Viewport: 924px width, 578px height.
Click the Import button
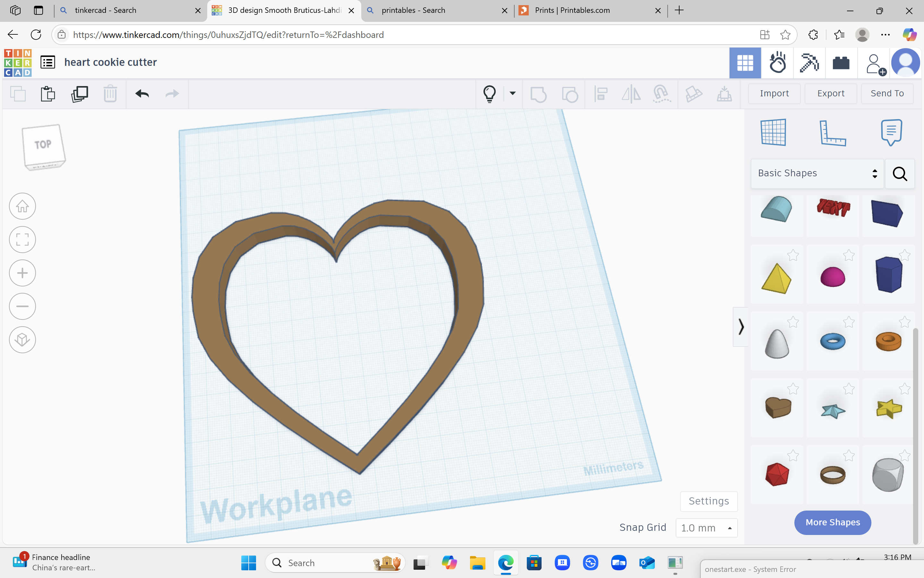(774, 94)
